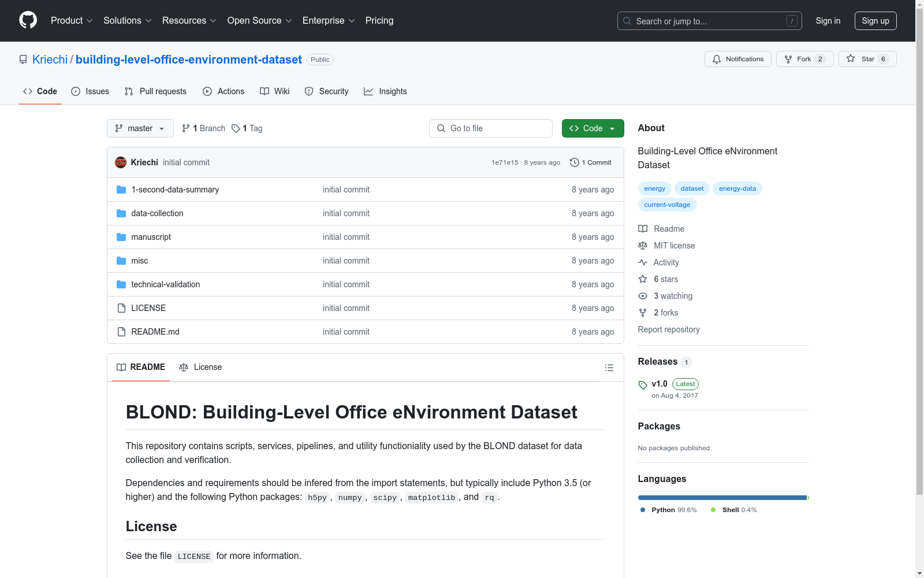Click the dataset topic tag

tap(692, 188)
